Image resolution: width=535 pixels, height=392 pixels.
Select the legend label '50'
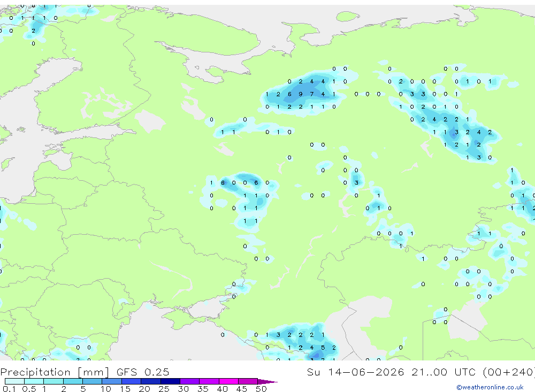[x=261, y=389]
